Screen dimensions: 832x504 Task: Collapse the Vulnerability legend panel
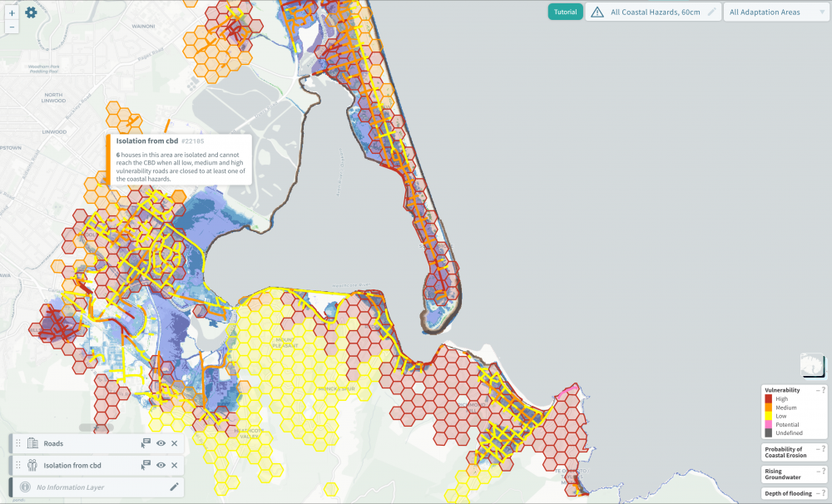click(816, 390)
